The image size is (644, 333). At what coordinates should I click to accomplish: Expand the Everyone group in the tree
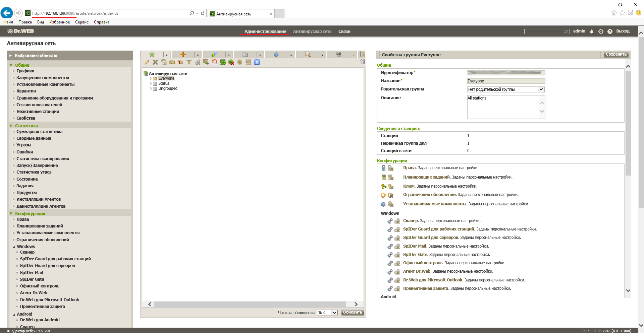click(151, 79)
